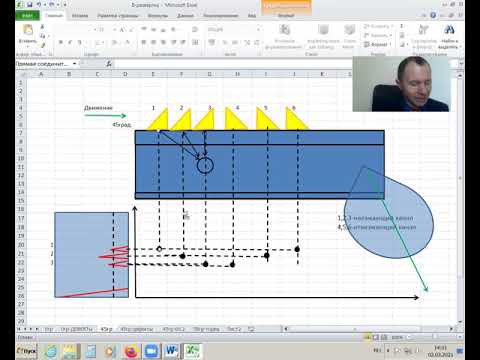
Task: Click the increase indent icon
Action: (x=183, y=42)
